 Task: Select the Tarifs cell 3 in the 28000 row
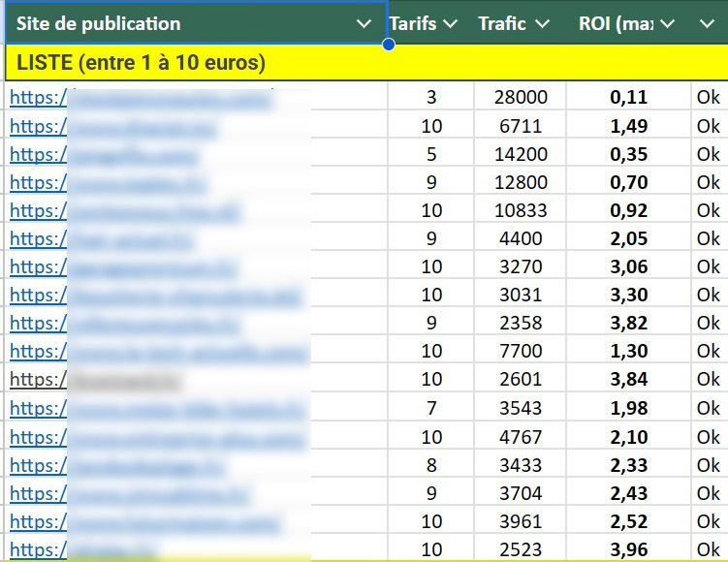430,97
